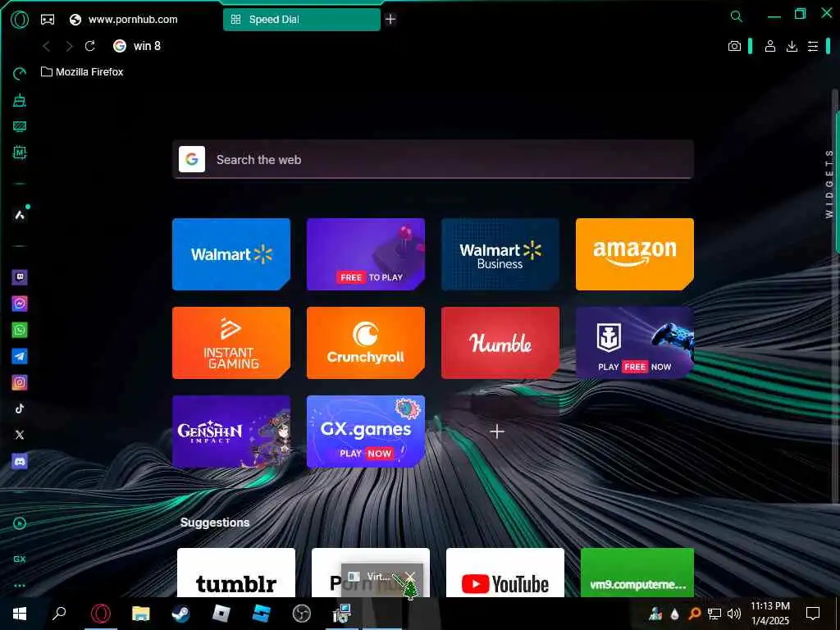Open the vm9.computerne... suggestion

pos(637,572)
